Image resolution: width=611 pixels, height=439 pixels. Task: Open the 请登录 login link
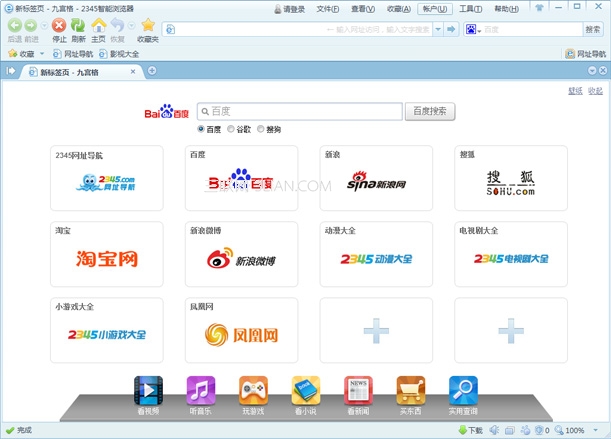(290, 9)
